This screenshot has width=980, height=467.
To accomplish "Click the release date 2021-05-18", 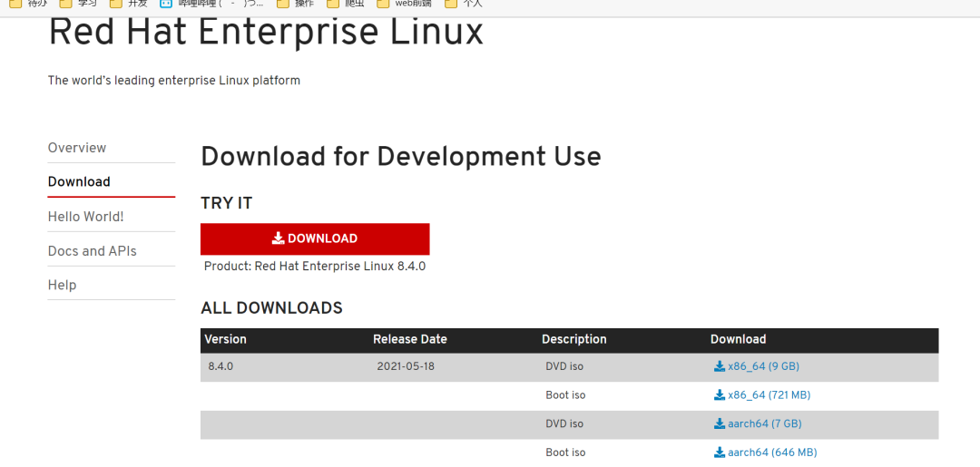I will point(406,366).
